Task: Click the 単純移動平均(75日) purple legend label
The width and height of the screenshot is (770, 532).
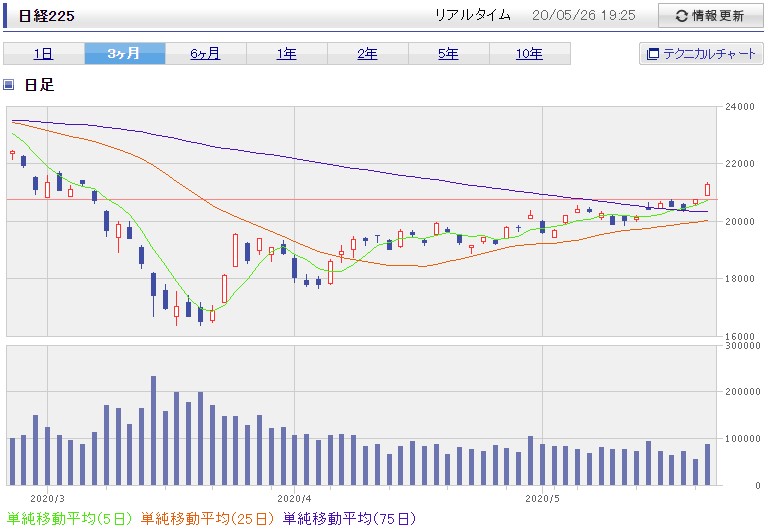Action: (x=349, y=519)
